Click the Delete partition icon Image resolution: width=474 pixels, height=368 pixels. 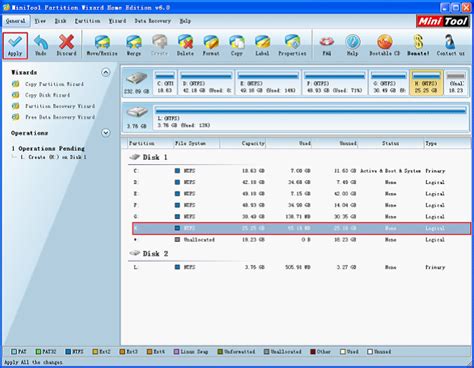(185, 42)
